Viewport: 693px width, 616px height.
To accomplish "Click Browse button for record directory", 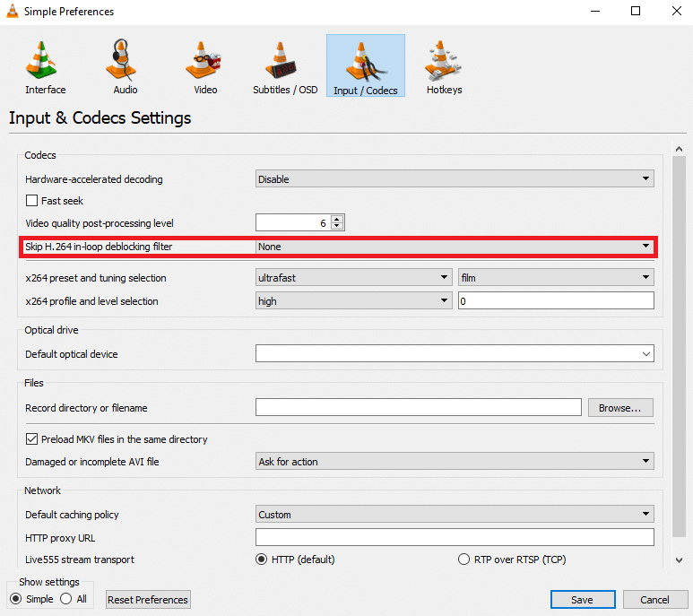I will [620, 408].
